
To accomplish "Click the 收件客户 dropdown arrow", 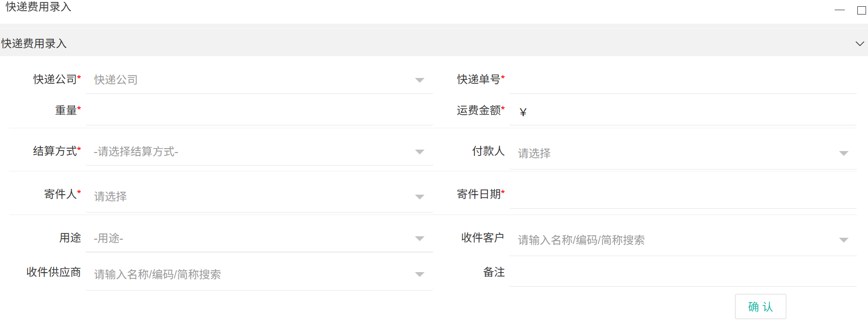I will point(844,240).
